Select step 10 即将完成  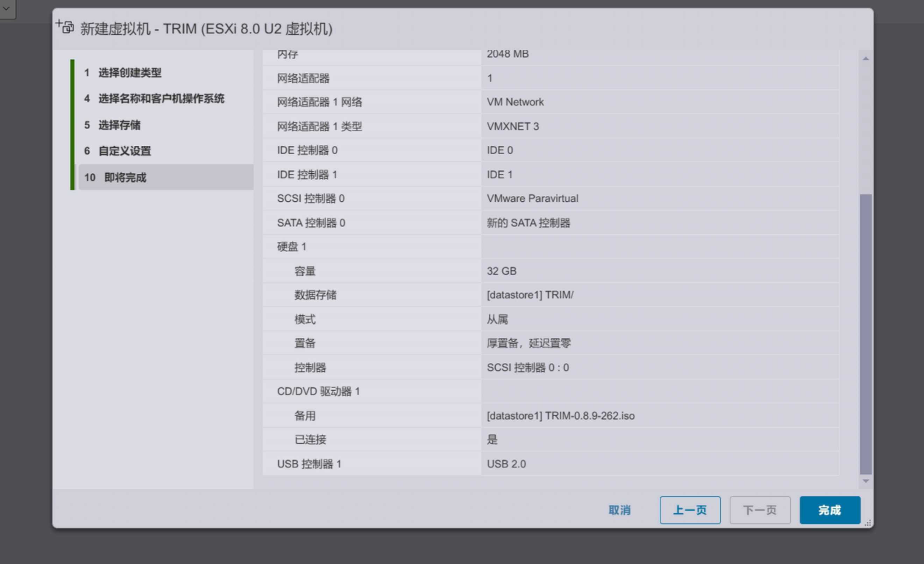tap(166, 177)
